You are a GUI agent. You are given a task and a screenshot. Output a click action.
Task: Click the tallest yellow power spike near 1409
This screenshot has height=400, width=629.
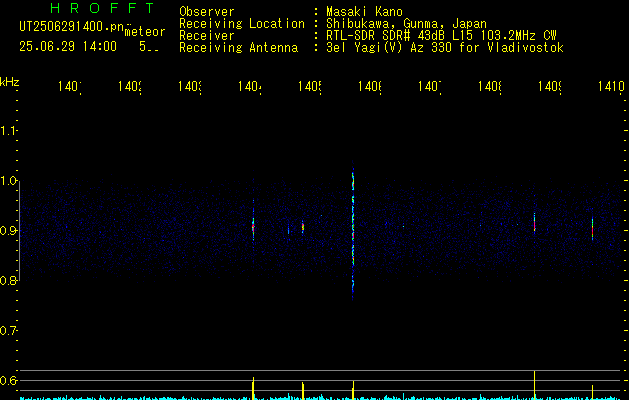(534, 385)
